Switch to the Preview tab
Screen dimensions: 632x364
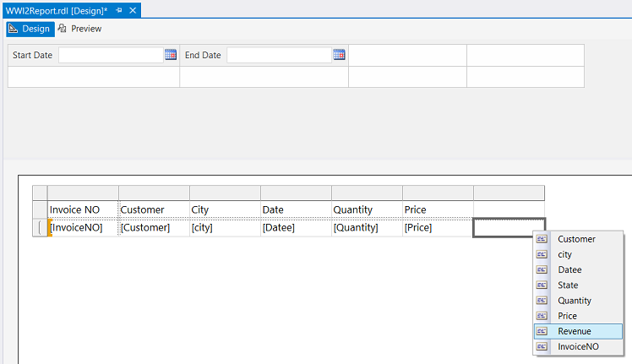(79, 29)
